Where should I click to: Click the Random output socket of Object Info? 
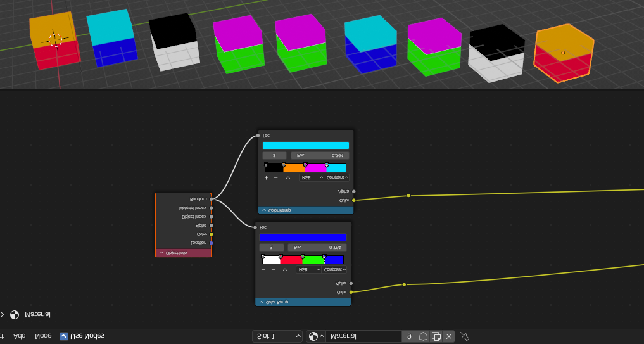211,199
